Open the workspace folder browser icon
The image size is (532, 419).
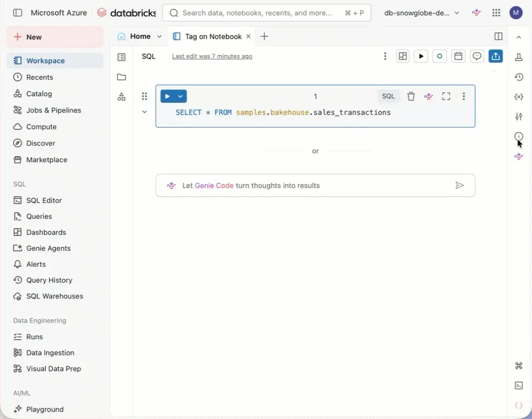click(x=121, y=77)
